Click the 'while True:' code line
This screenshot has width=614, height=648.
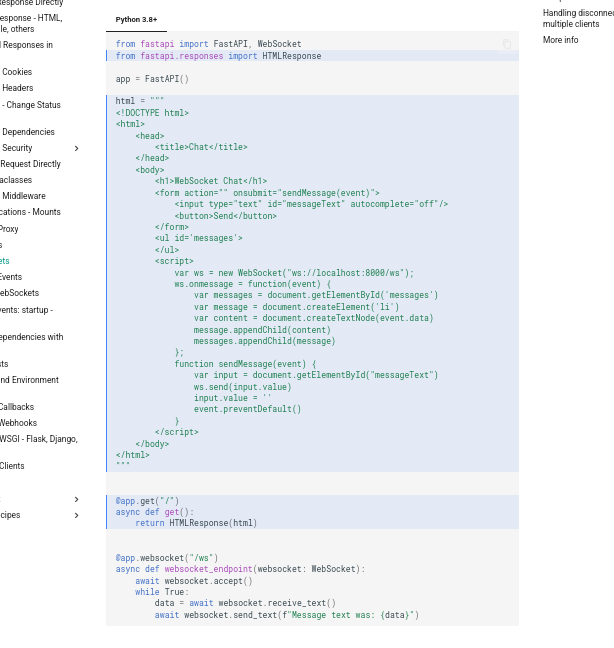[162, 592]
